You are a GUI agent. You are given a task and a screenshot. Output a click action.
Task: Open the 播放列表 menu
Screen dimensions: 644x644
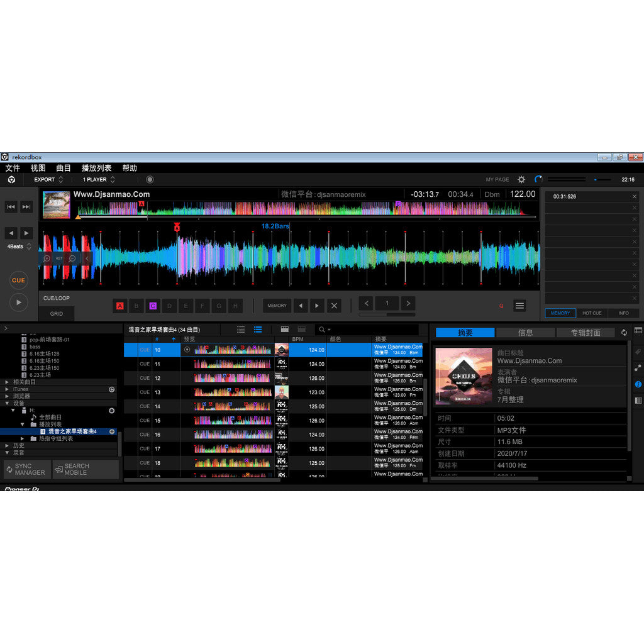[x=96, y=168]
